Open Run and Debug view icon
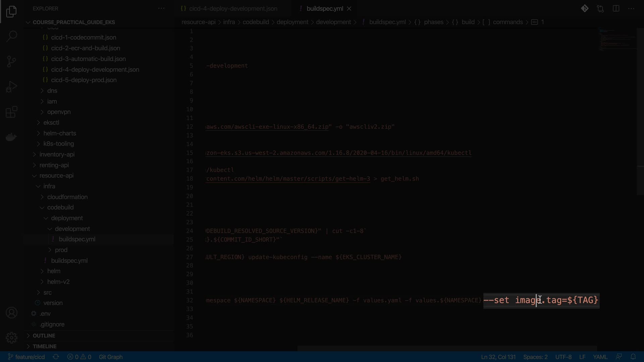The height and width of the screenshot is (362, 644). pos(11,87)
